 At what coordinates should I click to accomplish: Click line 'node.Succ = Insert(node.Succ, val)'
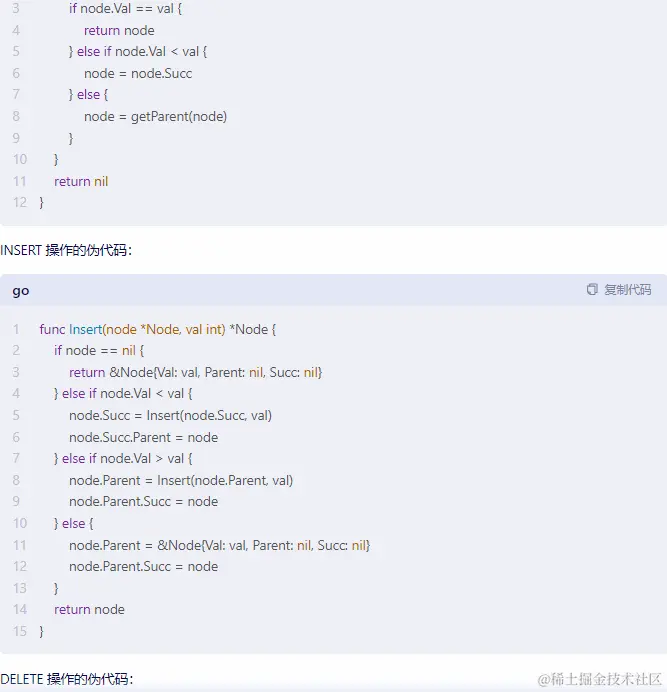pyautogui.click(x=170, y=416)
